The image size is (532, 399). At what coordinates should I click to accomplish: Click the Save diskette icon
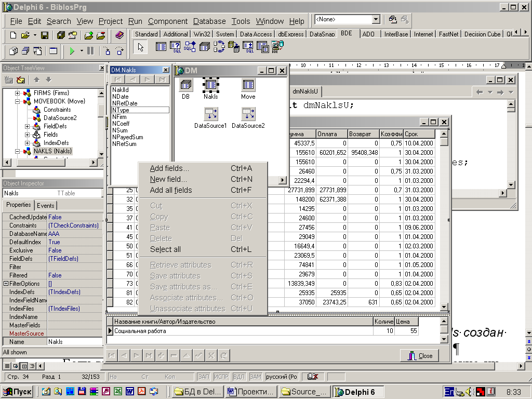45,35
